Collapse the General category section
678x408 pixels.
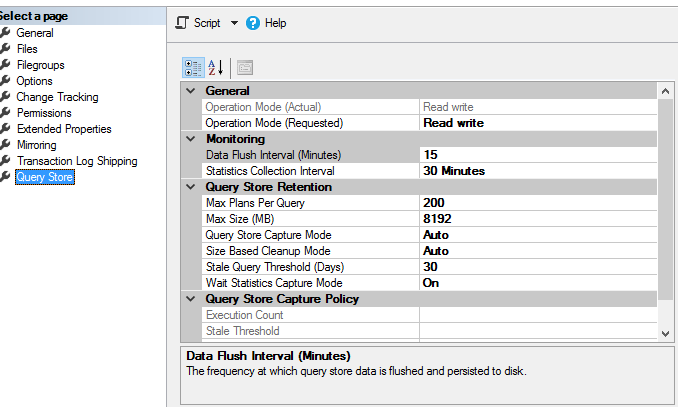coord(191,91)
